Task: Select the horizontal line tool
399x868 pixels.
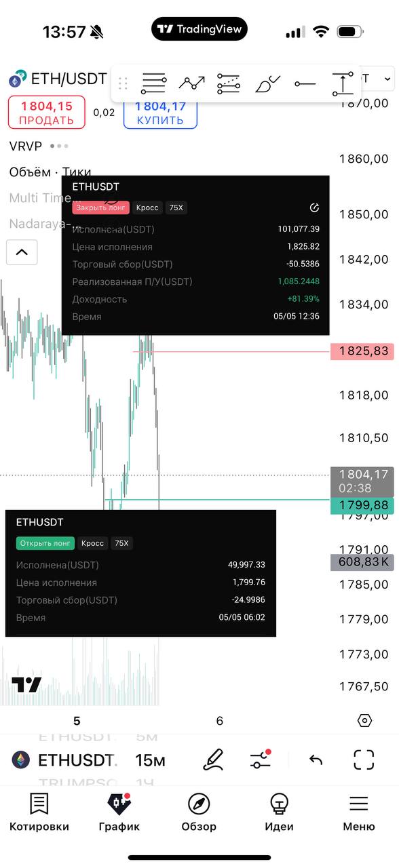Action: pyautogui.click(x=305, y=84)
